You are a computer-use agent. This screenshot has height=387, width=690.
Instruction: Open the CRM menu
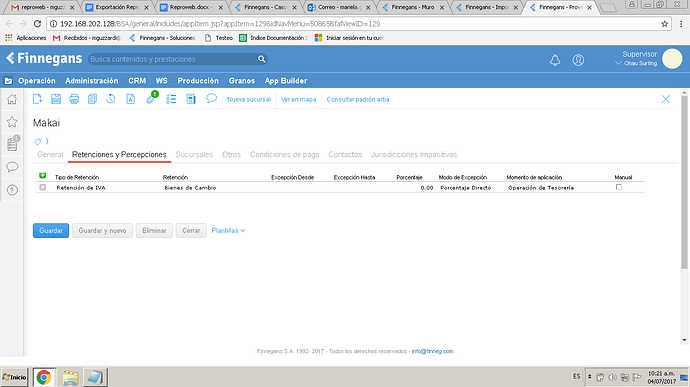[x=137, y=81]
